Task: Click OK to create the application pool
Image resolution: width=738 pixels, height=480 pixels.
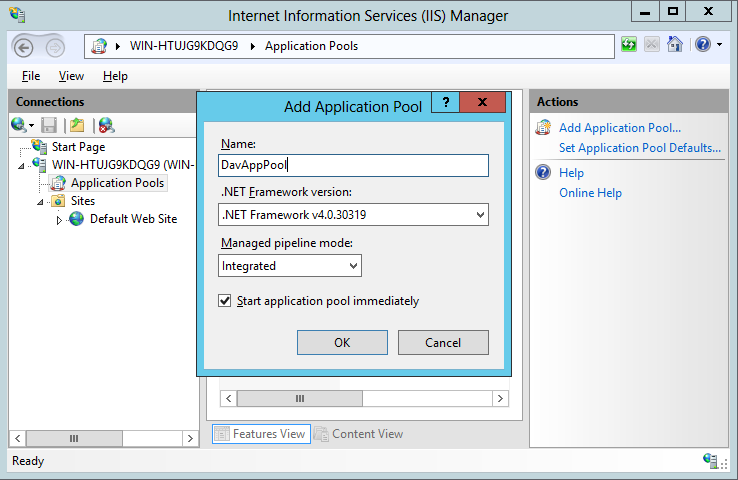Action: click(x=342, y=343)
